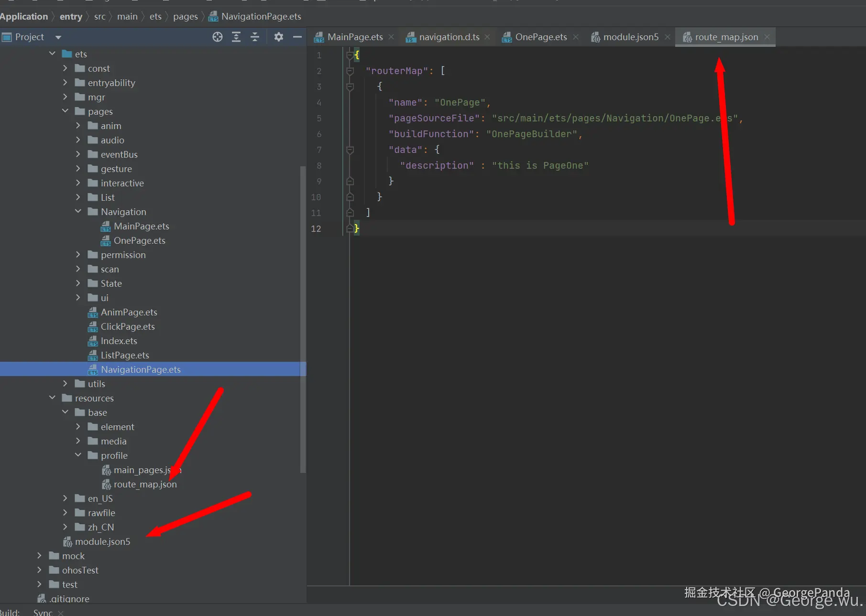Viewport: 866px width, 616px height.
Task: Switch to the OnePage.ets tab
Action: point(540,37)
